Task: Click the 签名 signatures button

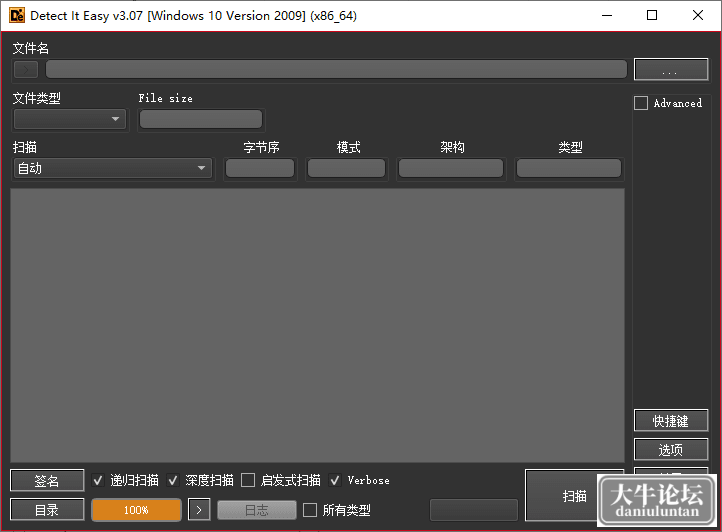Action: tap(47, 480)
